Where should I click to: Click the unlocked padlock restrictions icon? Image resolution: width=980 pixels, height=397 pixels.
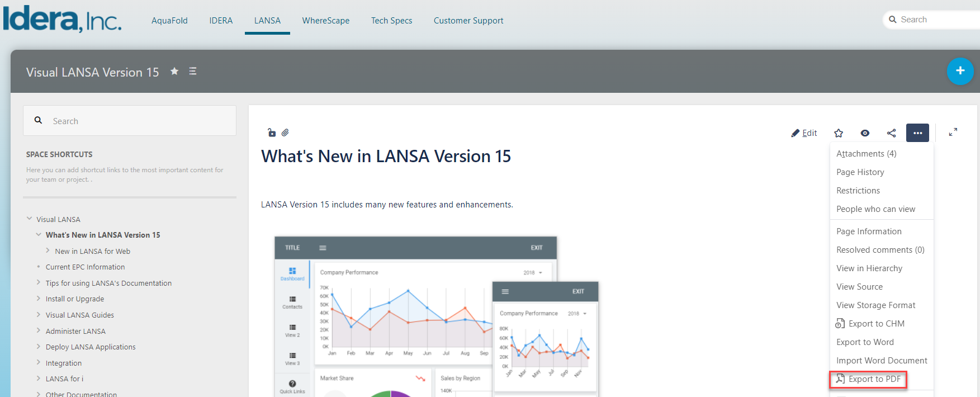(272, 133)
